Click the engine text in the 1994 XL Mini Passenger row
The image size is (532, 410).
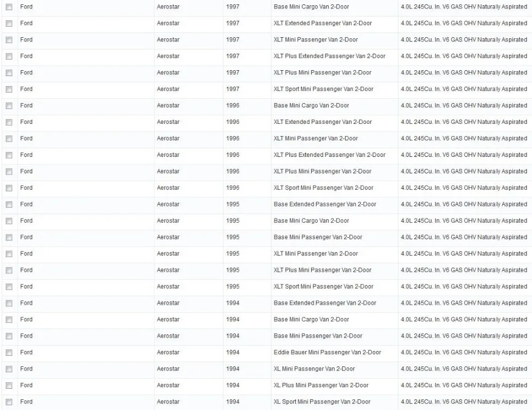click(x=464, y=369)
